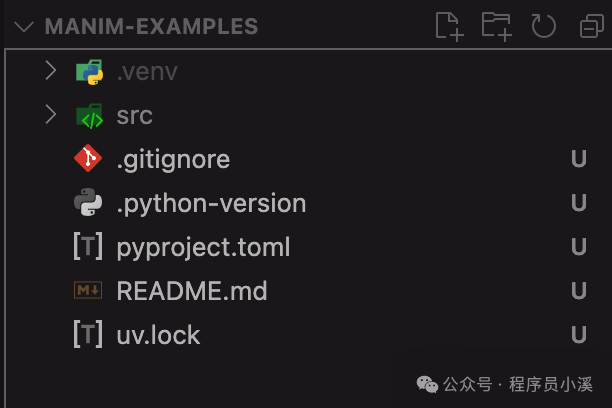Click the git icon beside .gitignore
612x408 pixels.
click(x=89, y=159)
